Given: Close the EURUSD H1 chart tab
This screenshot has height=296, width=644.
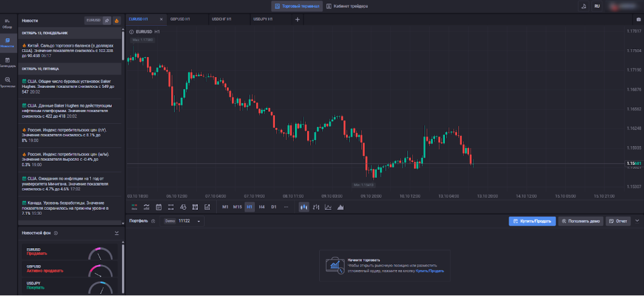Looking at the screenshot, I should click(161, 19).
